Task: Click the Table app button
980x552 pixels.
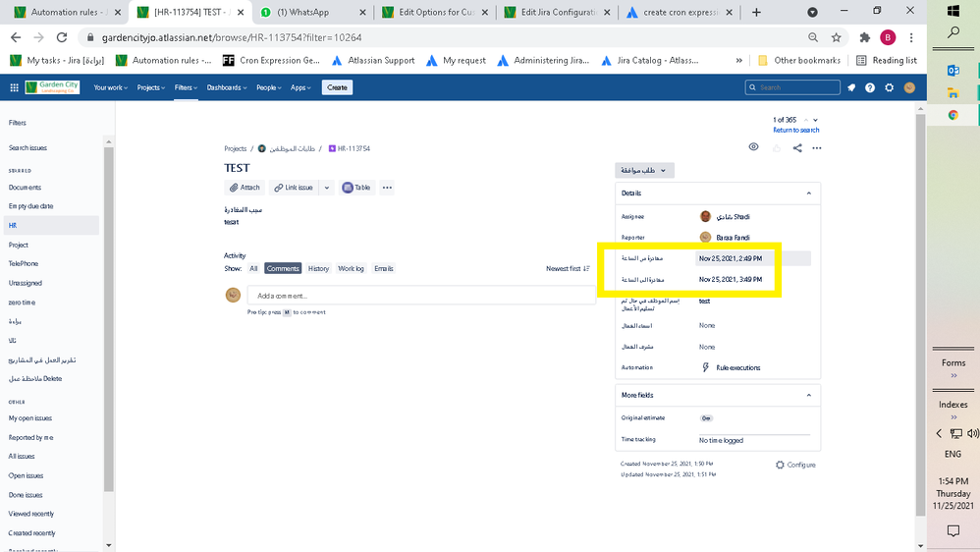Action: tap(356, 188)
